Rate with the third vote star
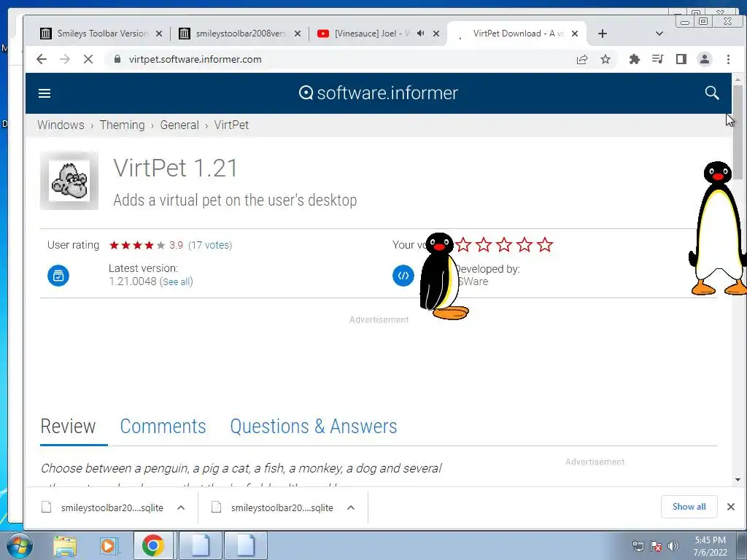Screen dimensions: 747x560 click(x=504, y=245)
